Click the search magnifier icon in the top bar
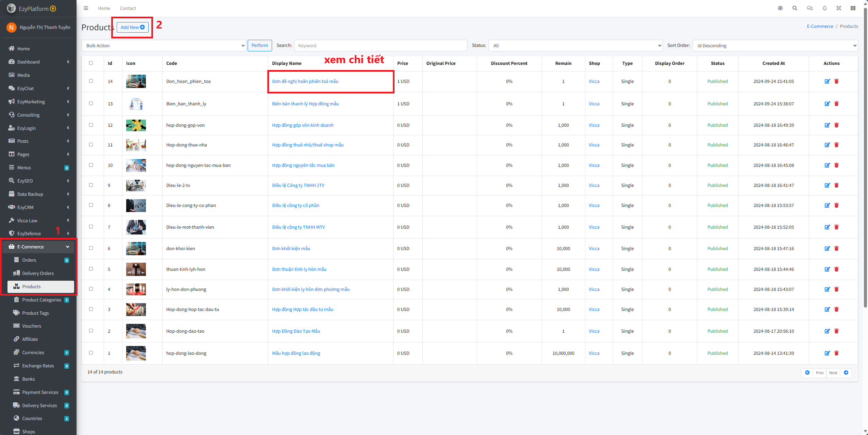The width and height of the screenshot is (868, 435). pos(795,8)
